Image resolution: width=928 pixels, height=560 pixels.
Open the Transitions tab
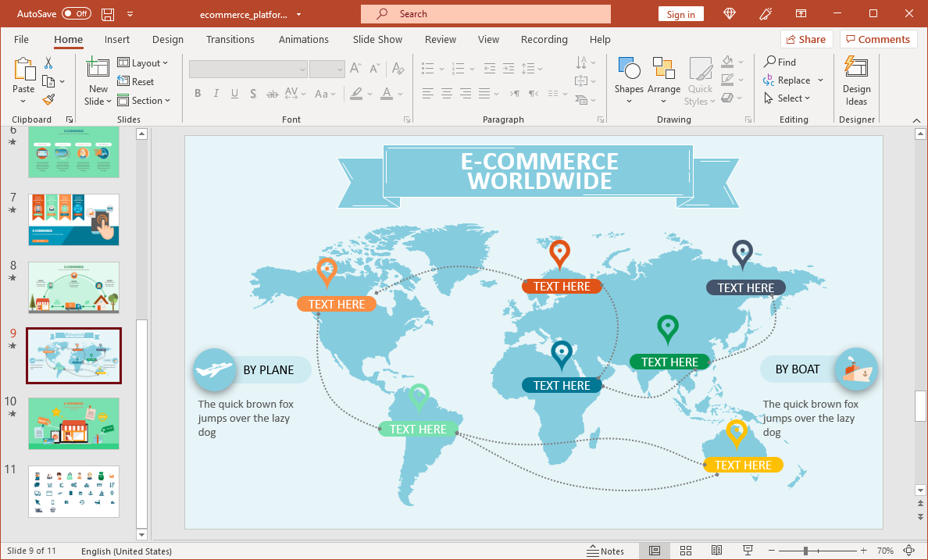click(230, 40)
